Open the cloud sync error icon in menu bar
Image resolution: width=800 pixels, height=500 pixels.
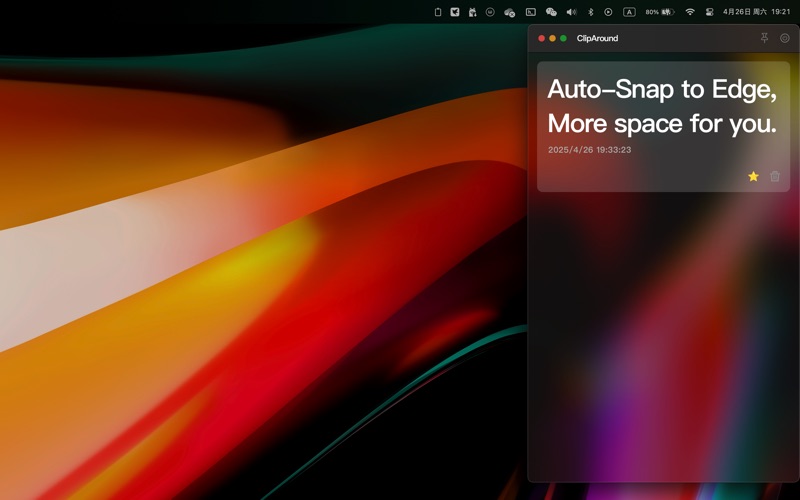(x=509, y=12)
